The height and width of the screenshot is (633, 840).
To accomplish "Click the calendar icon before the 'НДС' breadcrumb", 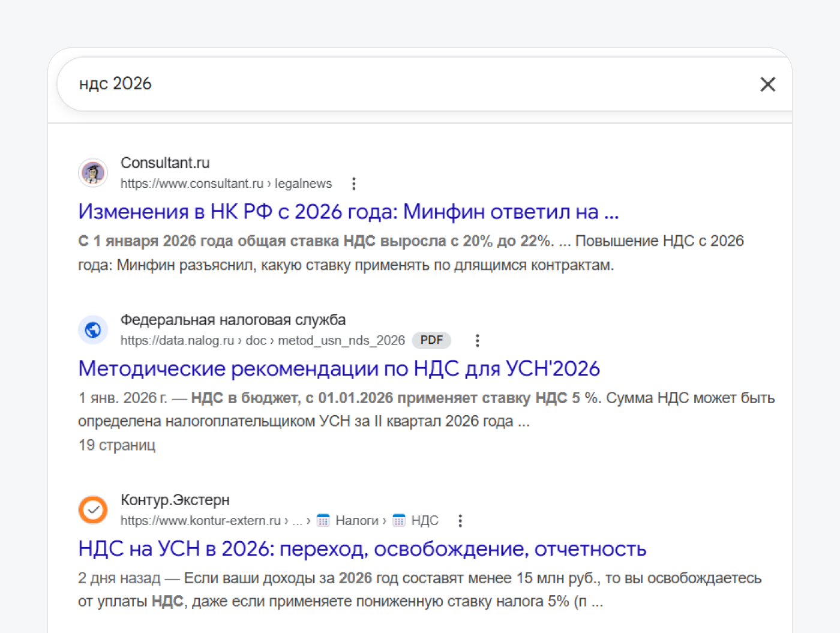I will click(399, 520).
